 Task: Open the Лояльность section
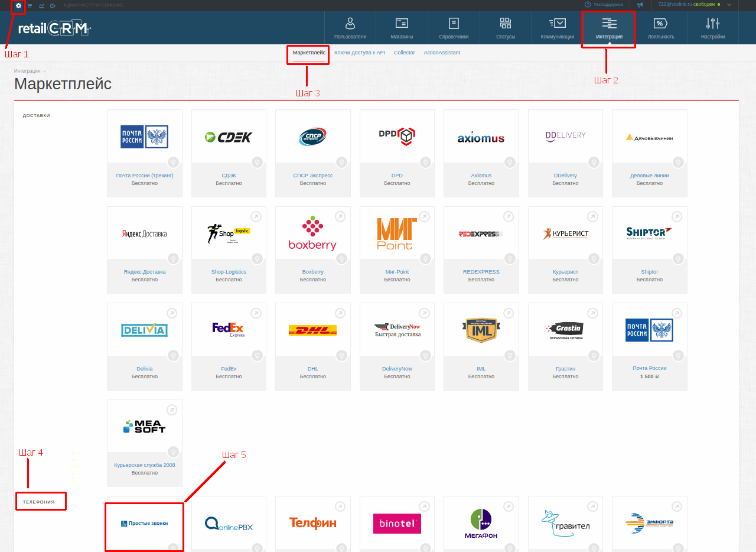click(x=661, y=28)
